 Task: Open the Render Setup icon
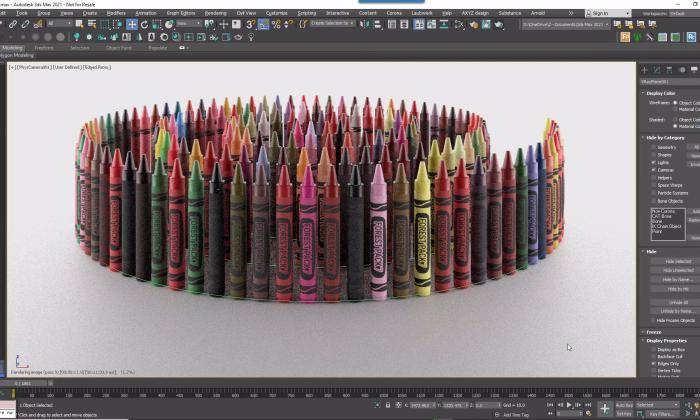tap(473, 24)
